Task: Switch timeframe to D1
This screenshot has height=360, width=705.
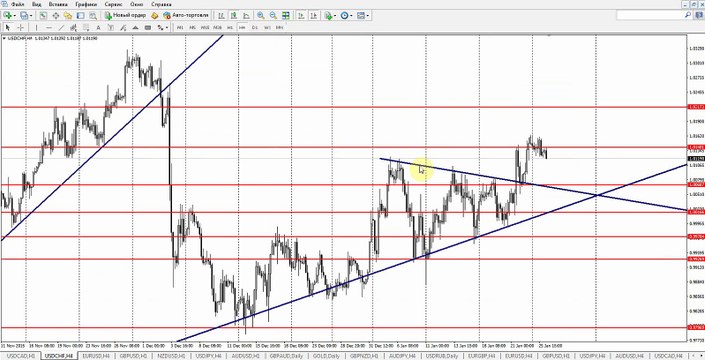Action: [x=254, y=27]
